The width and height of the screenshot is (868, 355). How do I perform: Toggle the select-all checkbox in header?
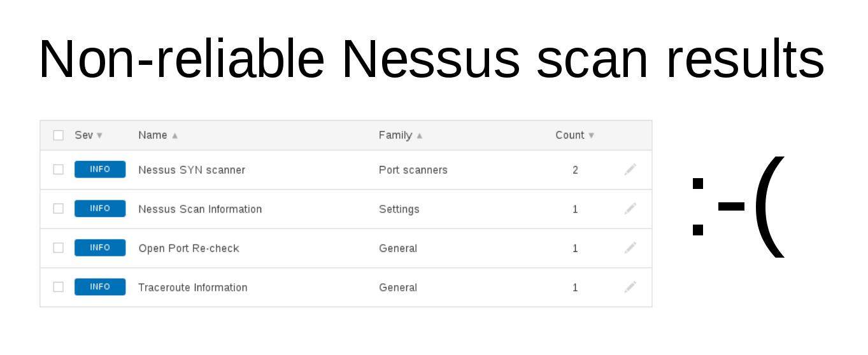coord(59,136)
